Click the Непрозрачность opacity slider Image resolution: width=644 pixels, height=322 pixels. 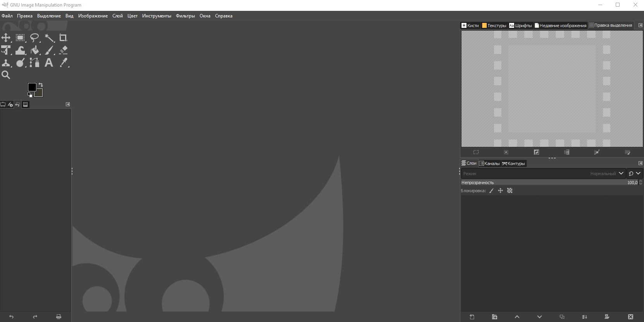[x=549, y=183]
